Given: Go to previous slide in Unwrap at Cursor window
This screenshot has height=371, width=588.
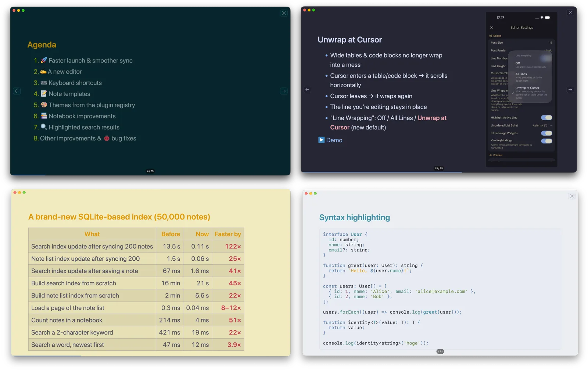Looking at the screenshot, I should point(308,89).
